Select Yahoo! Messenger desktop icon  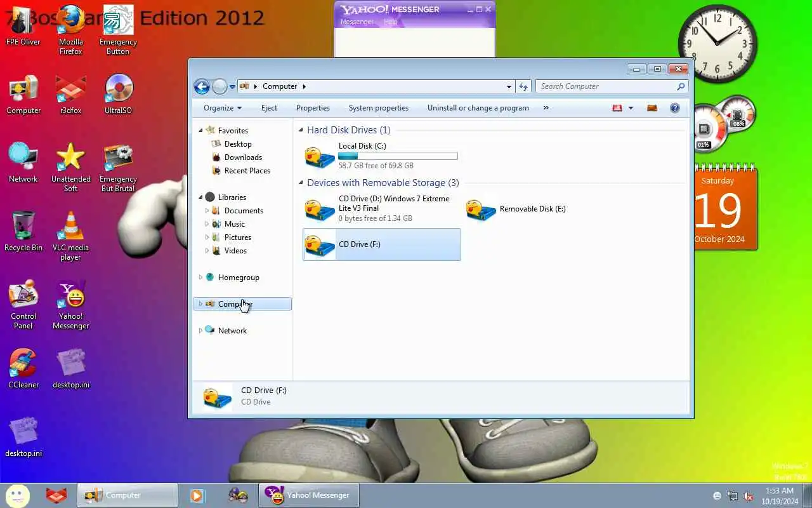pos(70,305)
